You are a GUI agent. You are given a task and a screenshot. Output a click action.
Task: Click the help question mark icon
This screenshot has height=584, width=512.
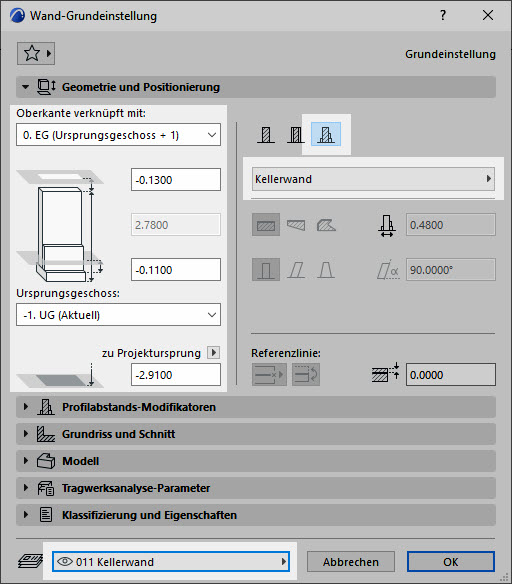443,16
